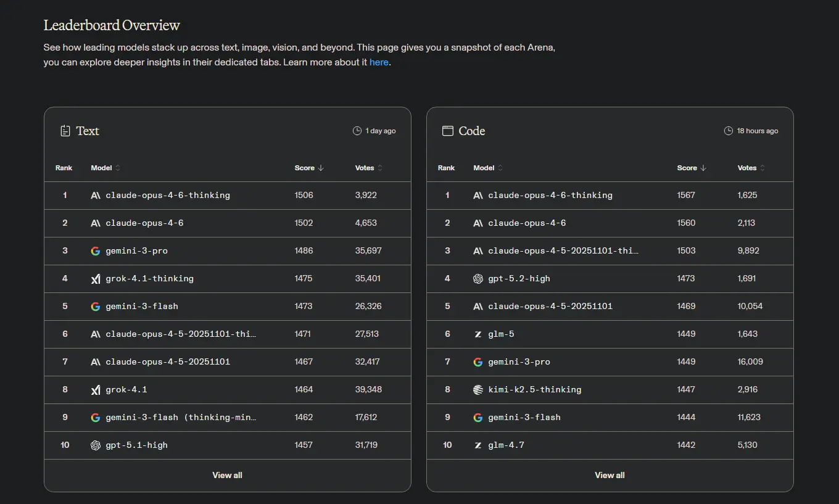Sort Text table by Model column
The width and height of the screenshot is (839, 504).
coord(105,168)
